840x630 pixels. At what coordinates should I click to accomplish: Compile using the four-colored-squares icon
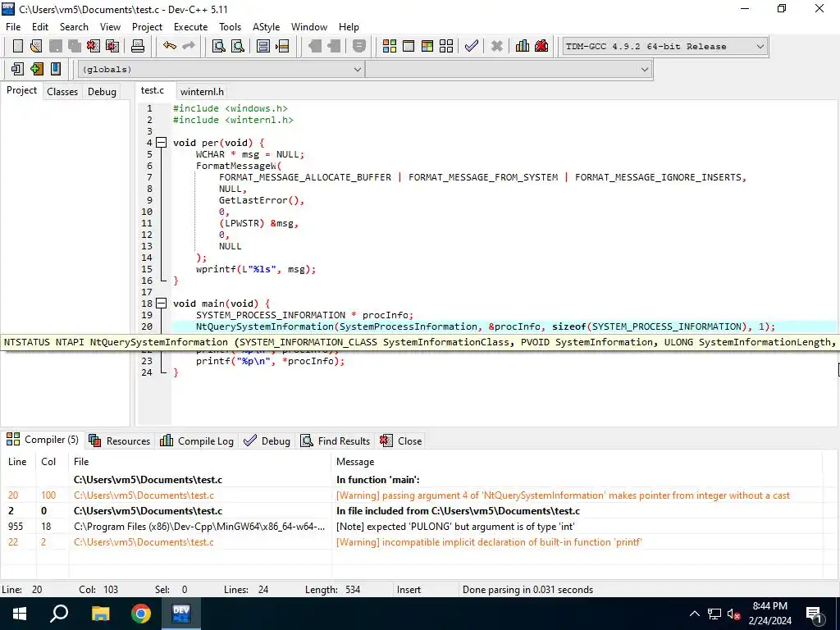tap(390, 46)
